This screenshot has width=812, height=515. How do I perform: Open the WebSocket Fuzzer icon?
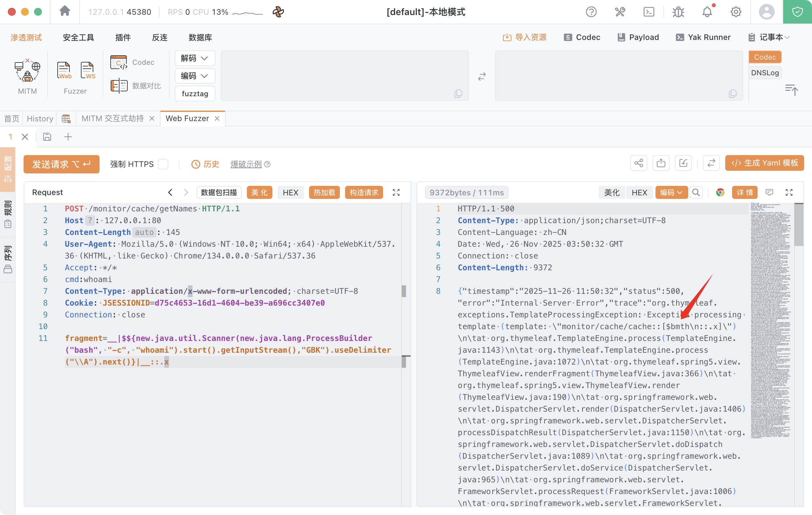(87, 71)
